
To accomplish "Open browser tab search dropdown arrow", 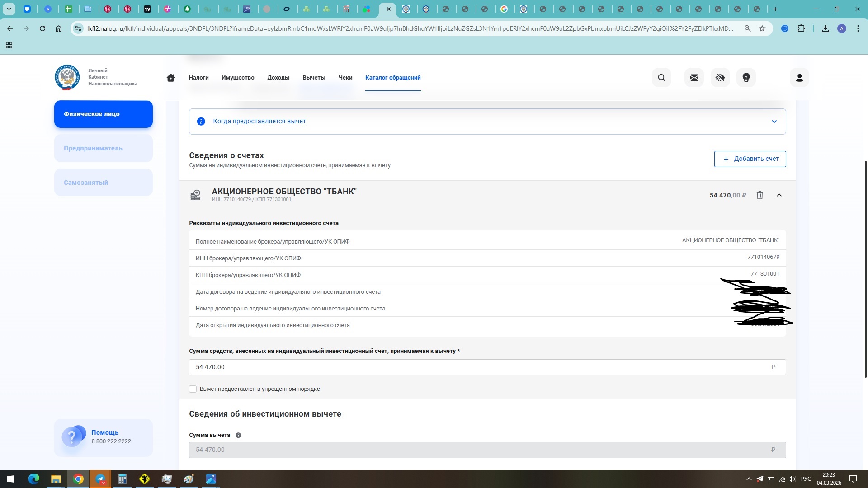I will (9, 9).
